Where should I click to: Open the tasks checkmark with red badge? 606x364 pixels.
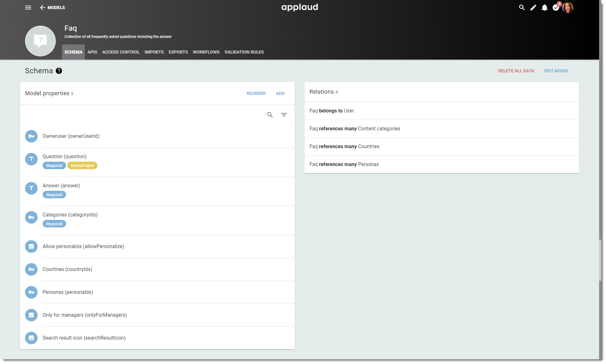[x=556, y=7]
